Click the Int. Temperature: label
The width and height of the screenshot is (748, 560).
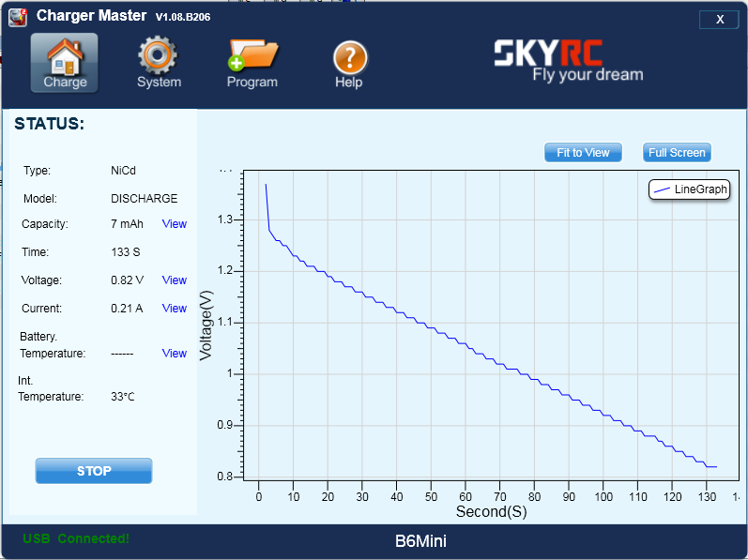pos(51,388)
